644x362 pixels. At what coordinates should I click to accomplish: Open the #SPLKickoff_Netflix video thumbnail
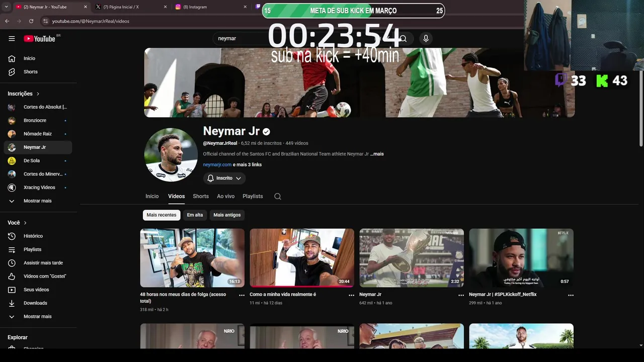[521, 258]
